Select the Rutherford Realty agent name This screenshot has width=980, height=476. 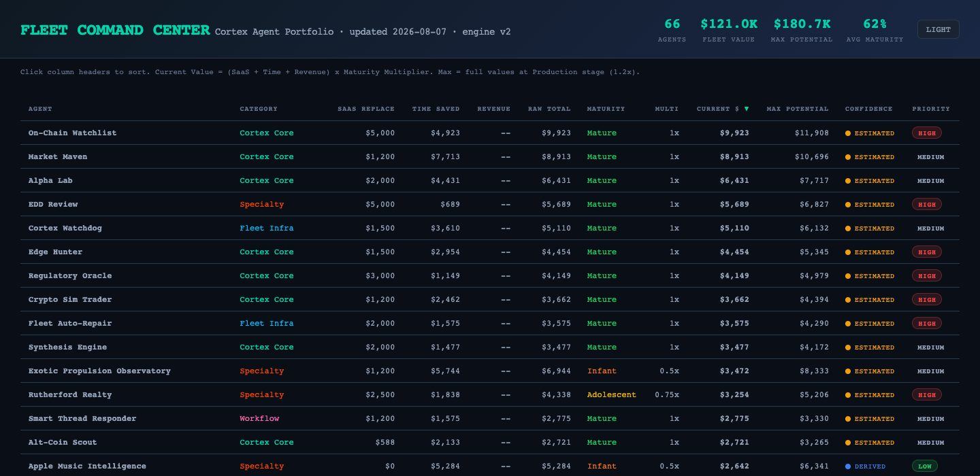pos(70,394)
